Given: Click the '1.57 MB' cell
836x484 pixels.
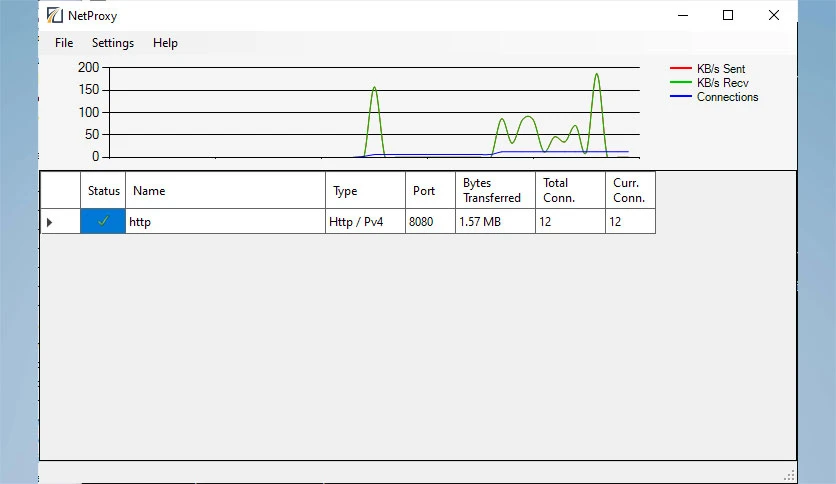Looking at the screenshot, I should [495, 221].
